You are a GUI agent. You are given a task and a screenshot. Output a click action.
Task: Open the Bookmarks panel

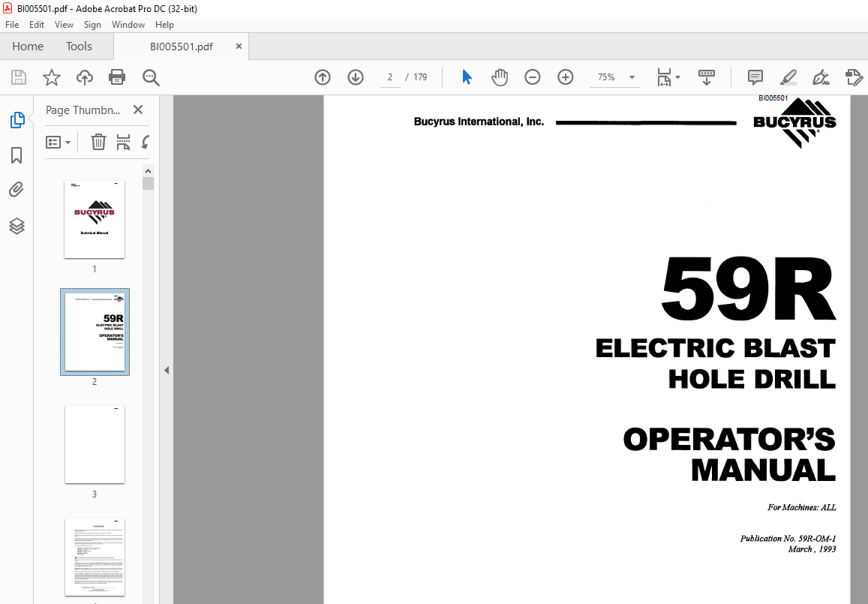click(17, 155)
